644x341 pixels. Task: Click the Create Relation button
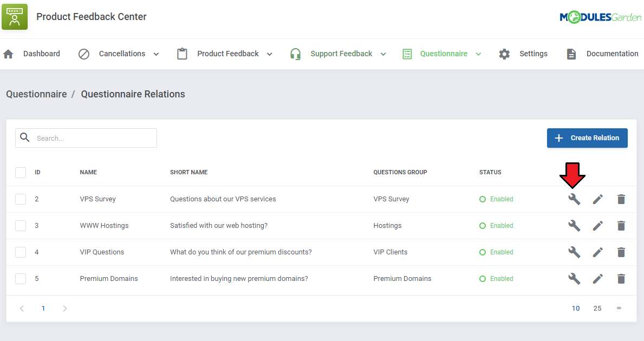(587, 138)
